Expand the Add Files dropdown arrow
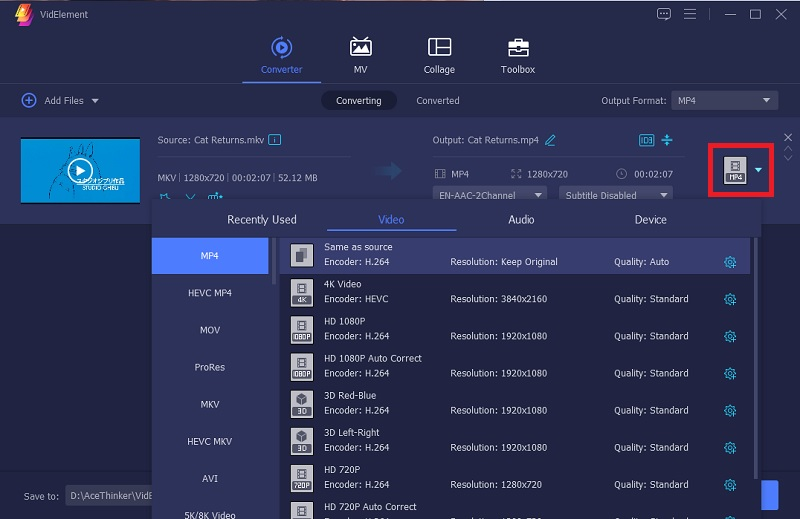Viewport: 800px width, 519px height. (x=96, y=101)
